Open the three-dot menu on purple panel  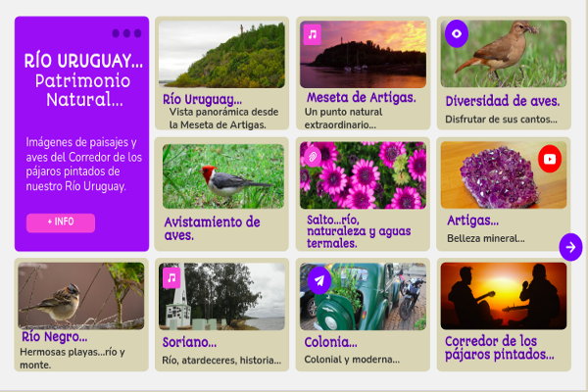click(x=126, y=33)
